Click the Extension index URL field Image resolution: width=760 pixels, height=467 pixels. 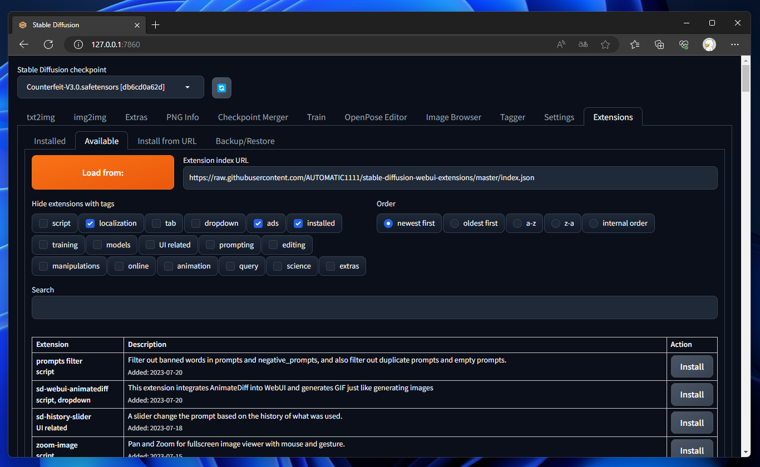point(450,178)
